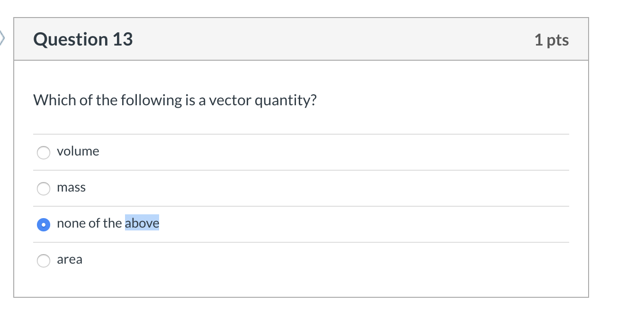644x312 pixels.
Task: Click the "1 pts" points label
Action: tap(552, 40)
